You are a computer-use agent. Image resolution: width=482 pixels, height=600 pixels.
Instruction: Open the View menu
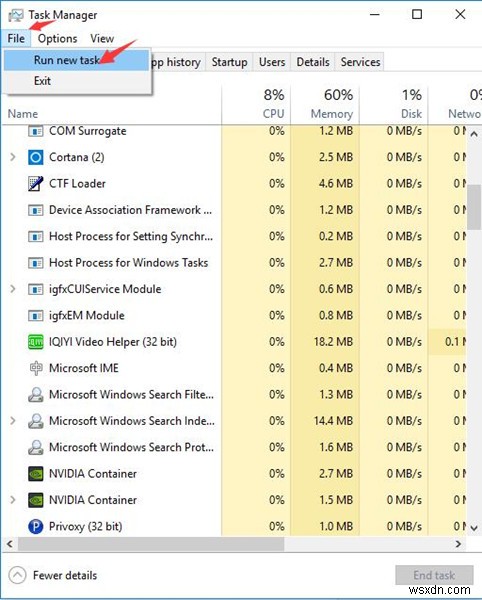tap(102, 39)
